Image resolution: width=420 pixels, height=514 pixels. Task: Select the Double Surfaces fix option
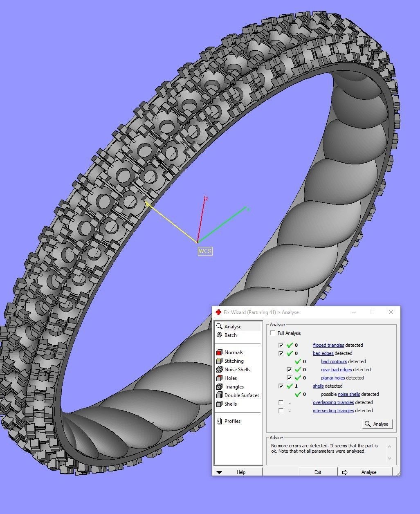coord(238,395)
